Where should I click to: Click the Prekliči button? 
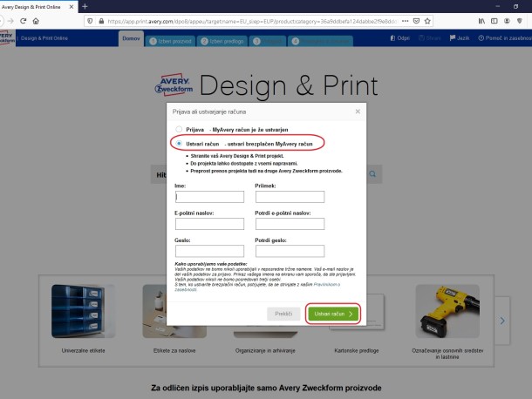pos(283,314)
